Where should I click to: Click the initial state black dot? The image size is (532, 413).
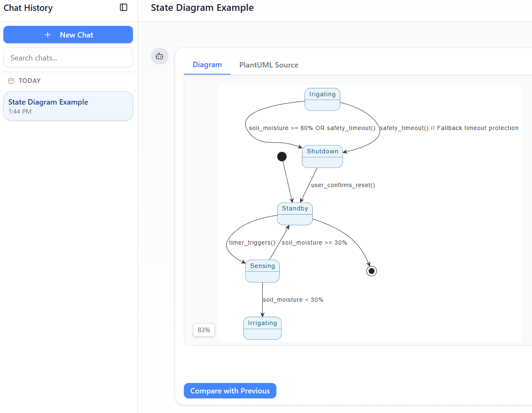click(x=282, y=157)
